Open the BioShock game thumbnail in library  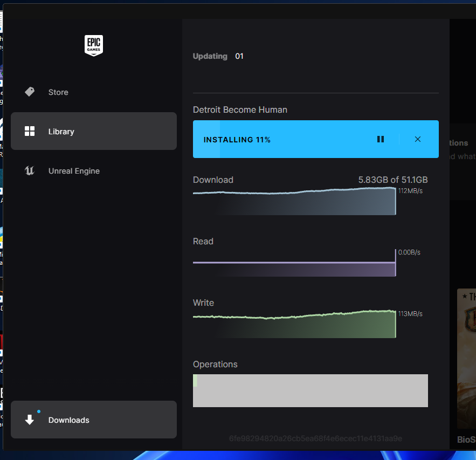click(467, 359)
